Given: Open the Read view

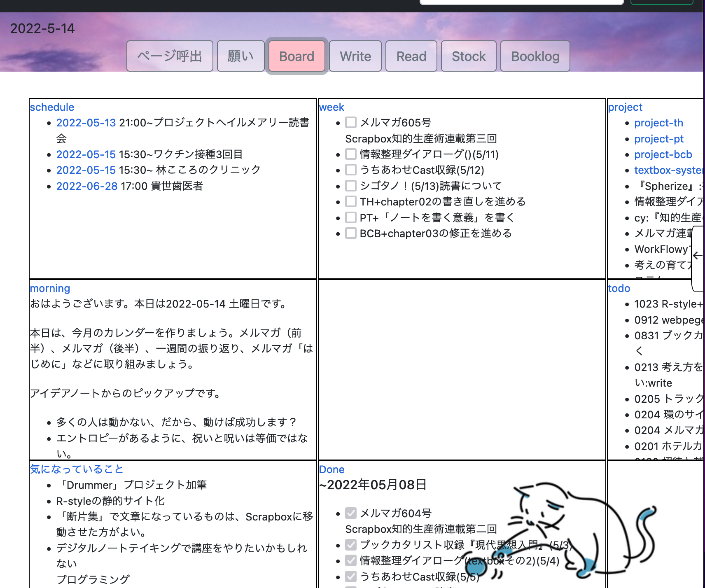Looking at the screenshot, I should 411,56.
